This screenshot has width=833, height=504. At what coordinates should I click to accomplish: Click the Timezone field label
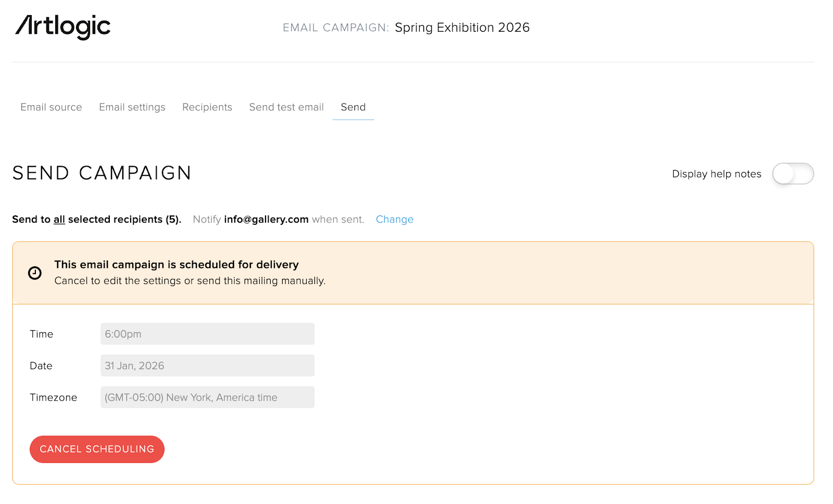click(54, 397)
